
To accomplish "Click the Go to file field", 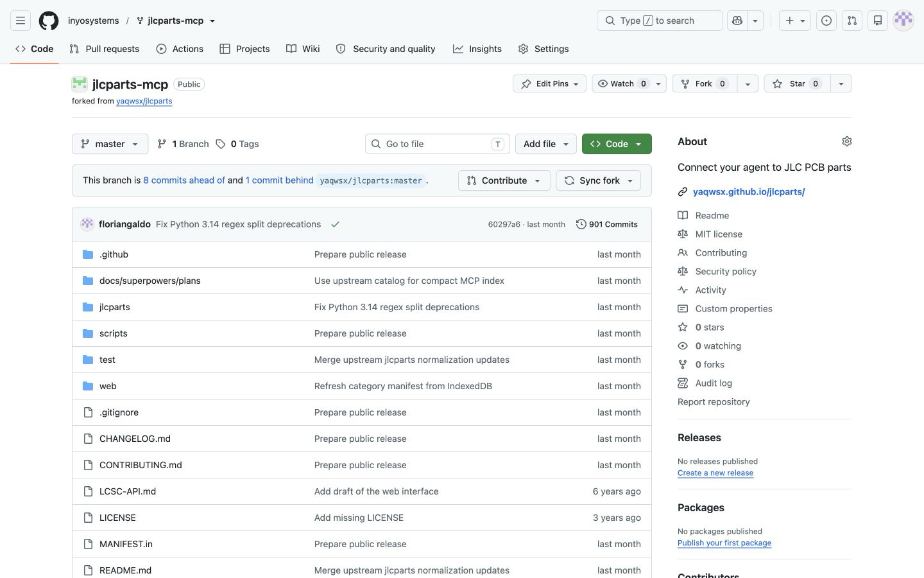I will [438, 144].
